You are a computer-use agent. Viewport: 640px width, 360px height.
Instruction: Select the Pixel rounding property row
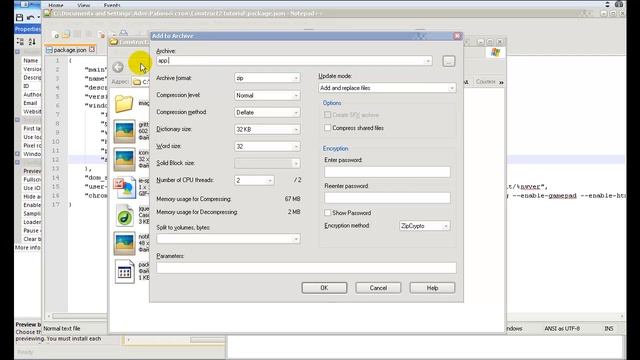point(31,145)
